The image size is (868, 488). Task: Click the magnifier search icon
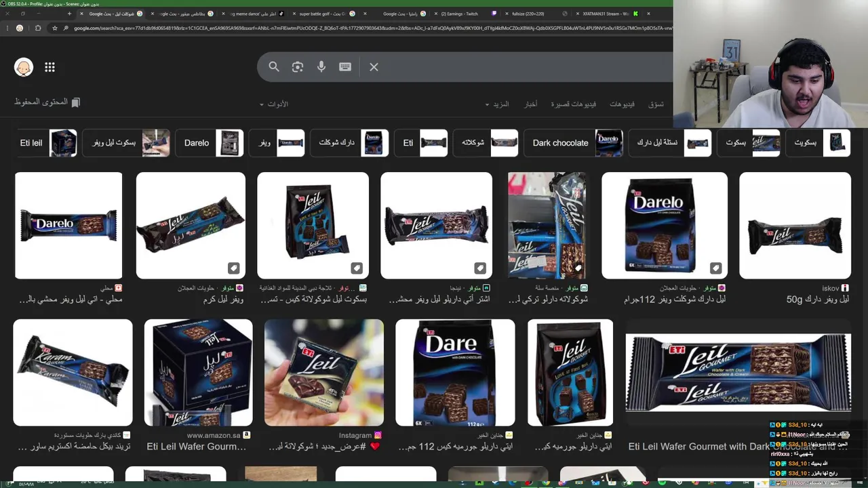[274, 67]
